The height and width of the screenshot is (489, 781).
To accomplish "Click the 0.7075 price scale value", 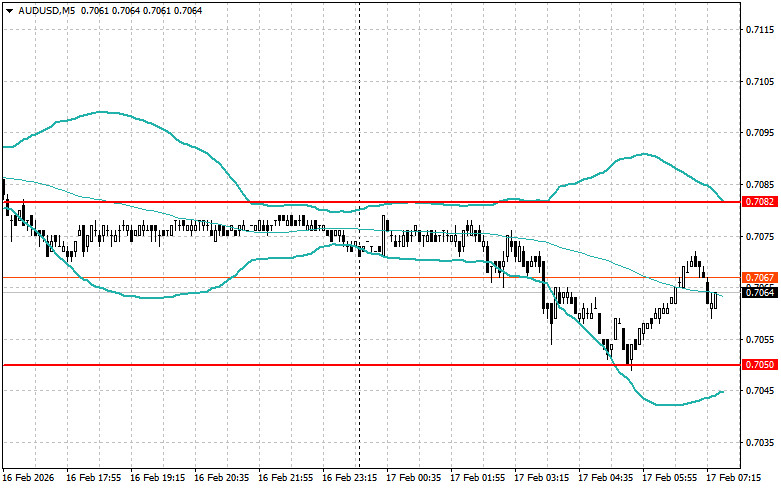I will click(761, 237).
